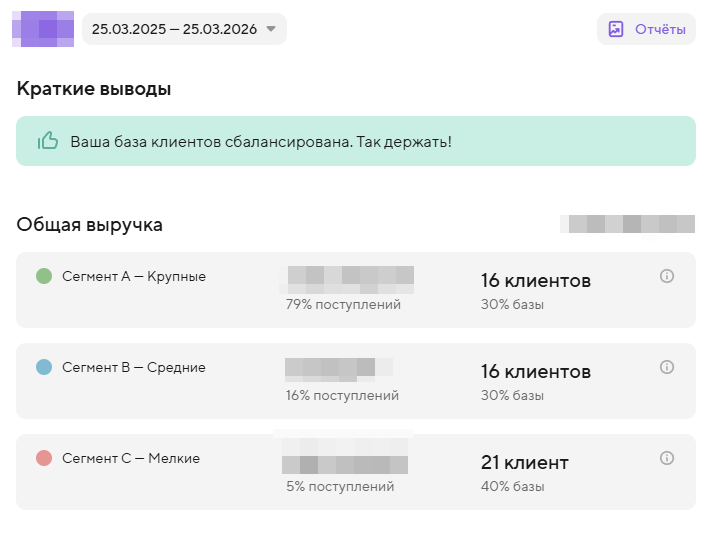This screenshot has height=538, width=711.
Task: Click the blurred purple logo
Action: pos(43,29)
